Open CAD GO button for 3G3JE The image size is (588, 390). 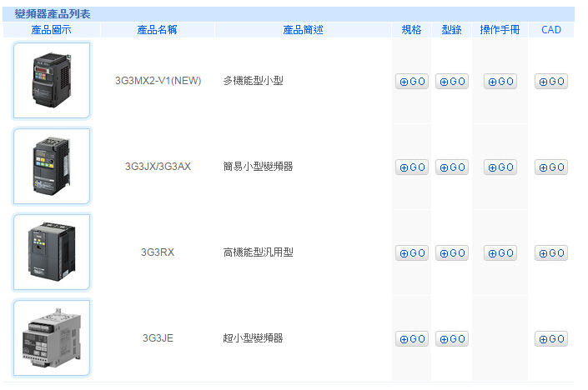551,338
